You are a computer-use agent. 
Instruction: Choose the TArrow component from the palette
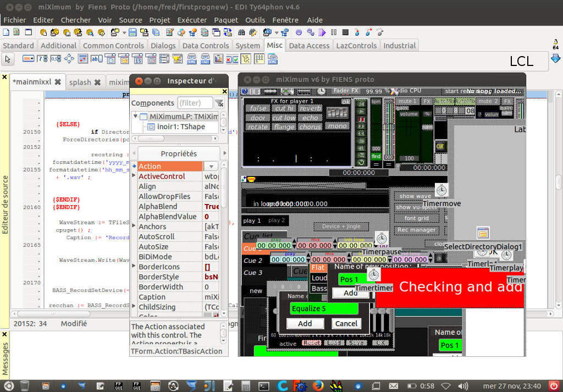coord(69,58)
